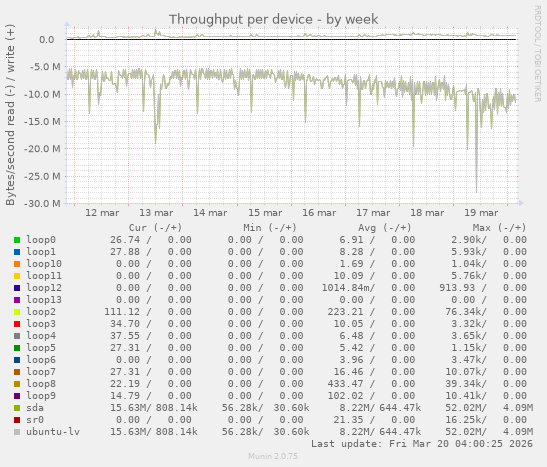Click the 'Min (-/+)' column header
This screenshot has width=547, height=467.
tap(270, 228)
